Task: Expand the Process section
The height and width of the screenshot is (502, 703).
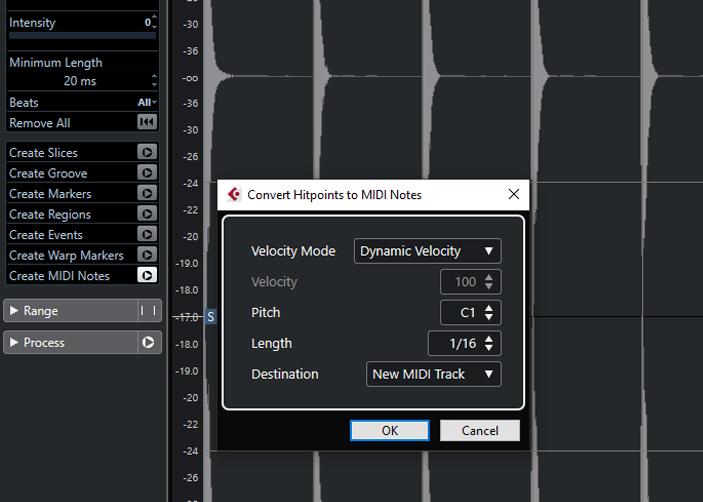Action: tap(13, 342)
